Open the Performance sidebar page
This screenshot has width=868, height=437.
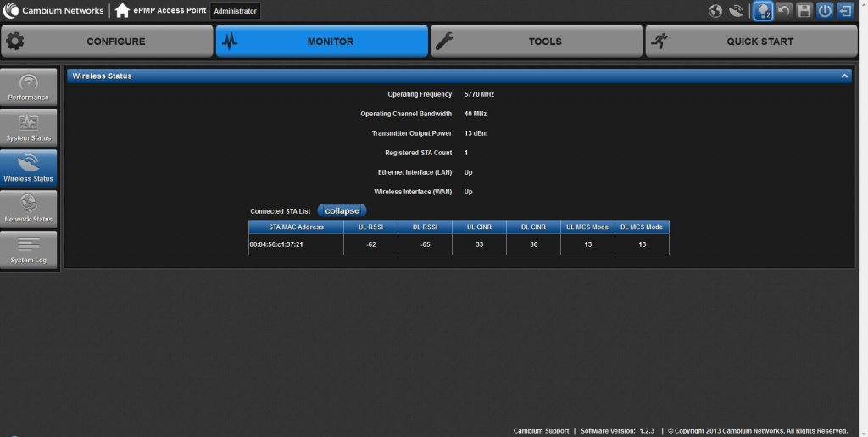29,87
